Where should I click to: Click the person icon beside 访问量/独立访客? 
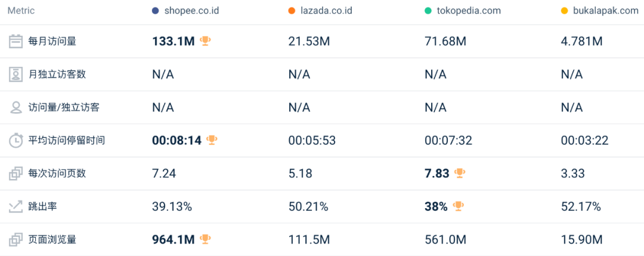pos(16,107)
